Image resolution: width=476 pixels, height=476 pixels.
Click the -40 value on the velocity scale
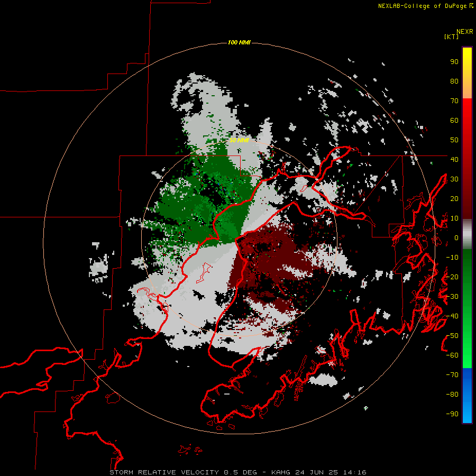(x=452, y=316)
